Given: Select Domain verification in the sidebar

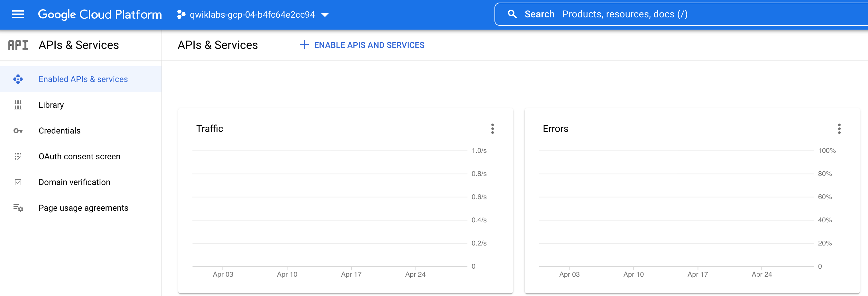Looking at the screenshot, I should pyautogui.click(x=74, y=182).
